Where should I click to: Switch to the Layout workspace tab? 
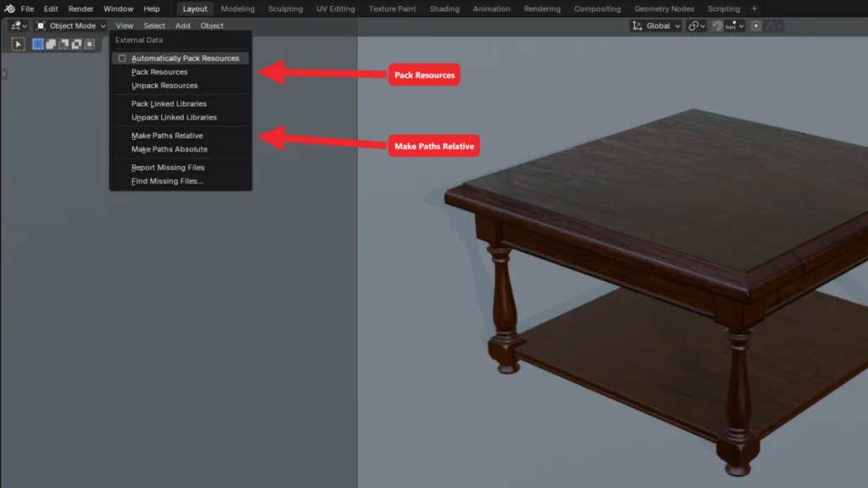[x=195, y=8]
